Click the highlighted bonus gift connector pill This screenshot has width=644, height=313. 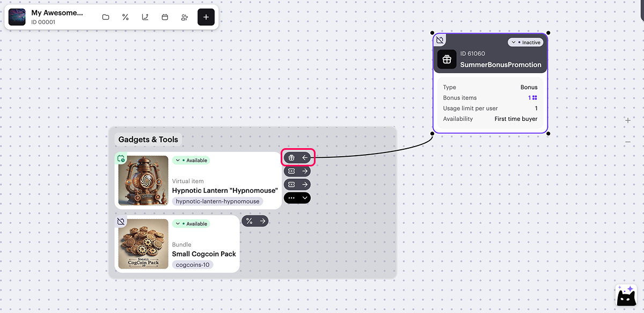click(298, 157)
